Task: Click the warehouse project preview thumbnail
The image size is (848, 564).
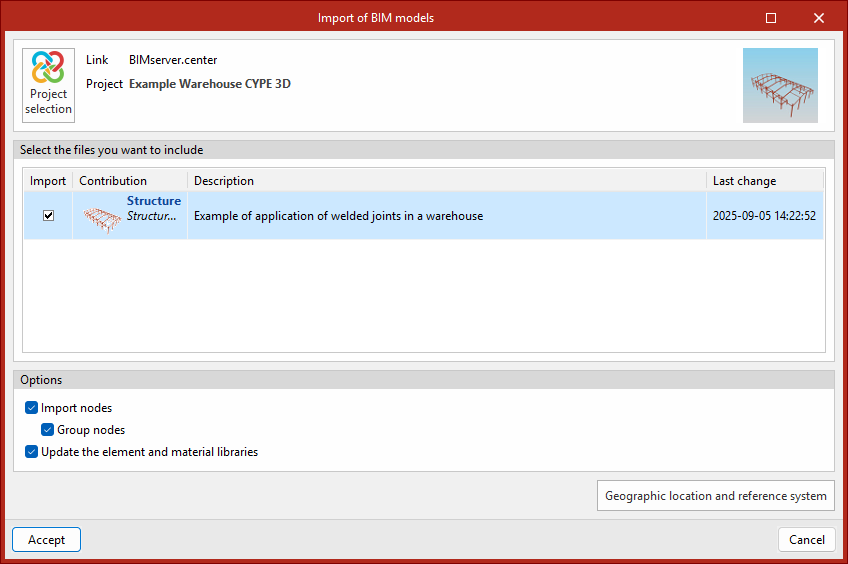Action: coord(780,85)
